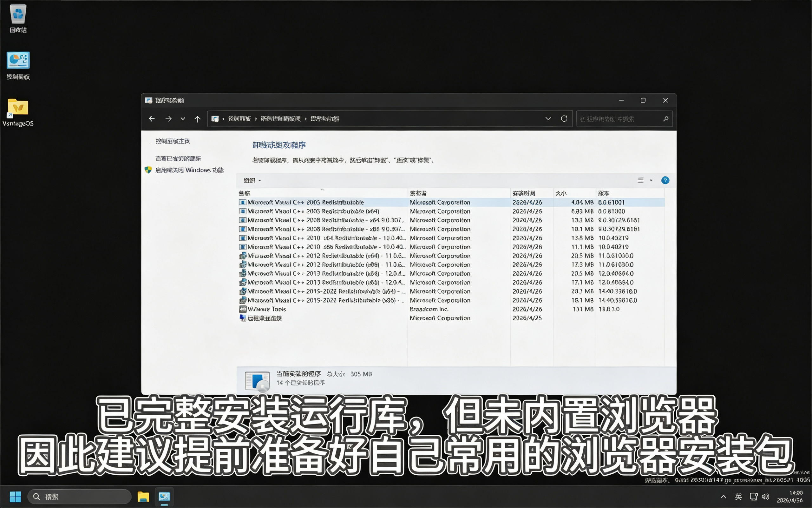Select Visual C++ 2005 Redistributable (x86) row
812x508 pixels.
click(x=451, y=202)
